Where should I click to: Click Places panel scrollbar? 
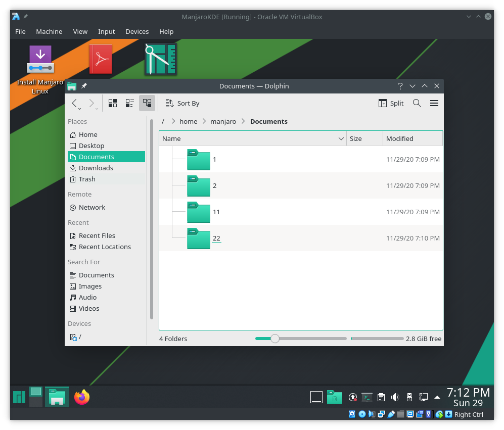[151, 219]
